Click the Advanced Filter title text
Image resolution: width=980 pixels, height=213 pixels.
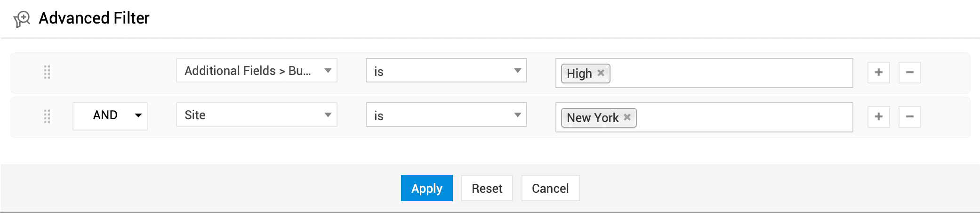[x=94, y=18]
